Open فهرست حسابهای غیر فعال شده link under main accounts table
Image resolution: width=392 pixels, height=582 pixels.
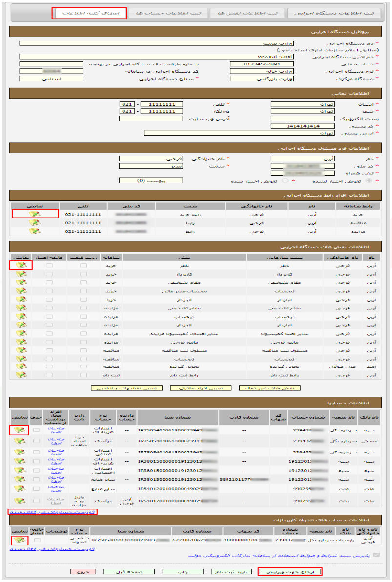tap(52, 512)
